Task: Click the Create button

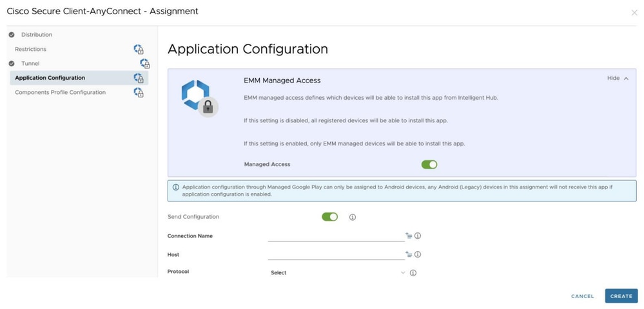Action: click(621, 296)
